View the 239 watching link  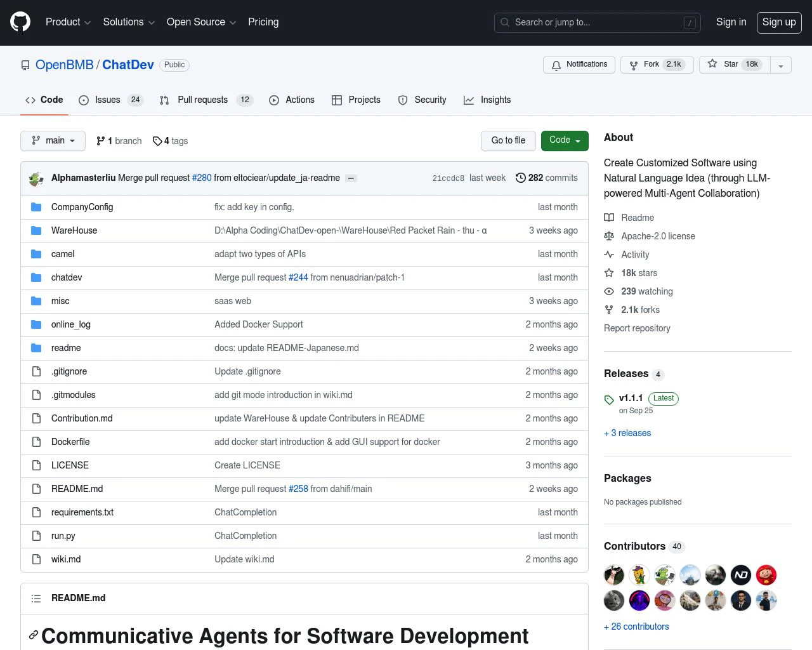[x=638, y=291]
